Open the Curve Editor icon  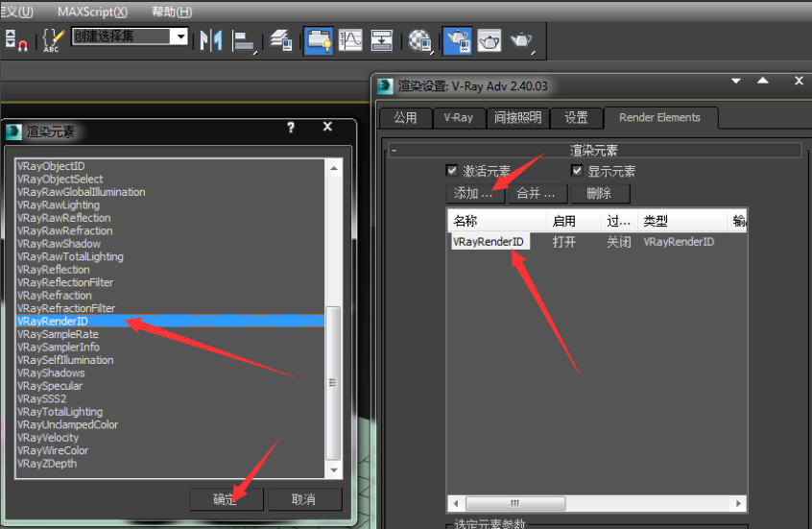tap(350, 40)
